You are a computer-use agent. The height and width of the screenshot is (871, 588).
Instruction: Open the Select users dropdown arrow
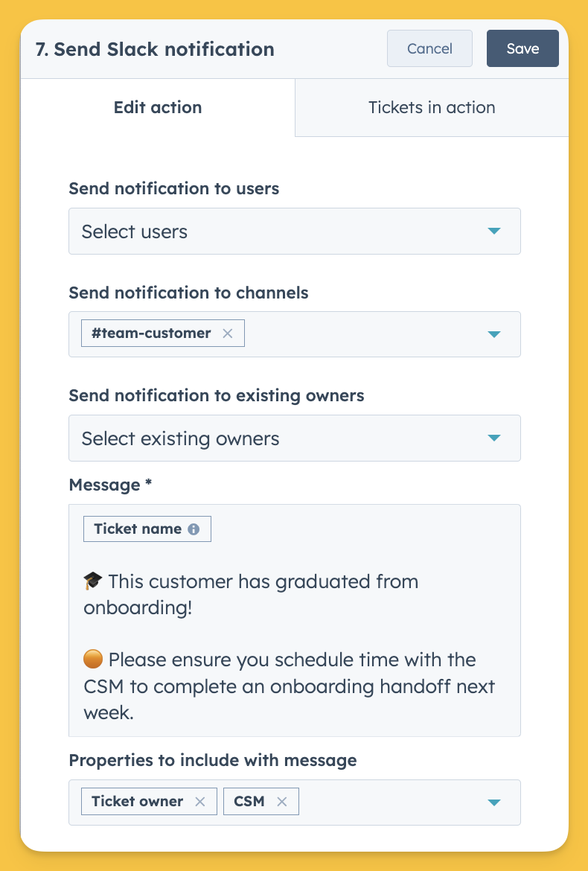494,231
